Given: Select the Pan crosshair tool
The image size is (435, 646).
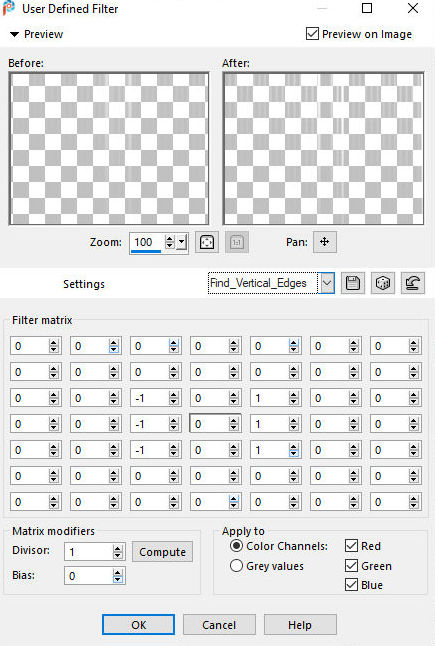Looking at the screenshot, I should pyautogui.click(x=325, y=242).
